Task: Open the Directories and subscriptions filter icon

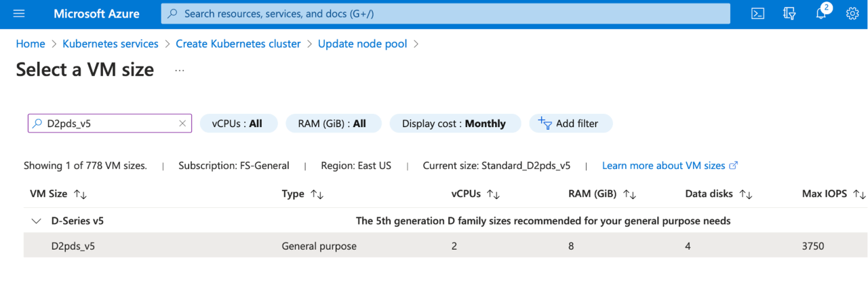Action: (789, 14)
